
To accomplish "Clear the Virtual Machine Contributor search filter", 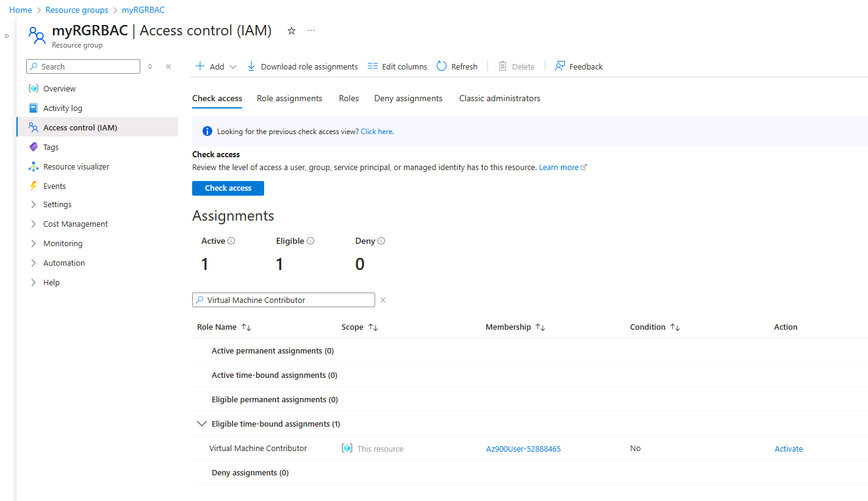I will (x=382, y=299).
